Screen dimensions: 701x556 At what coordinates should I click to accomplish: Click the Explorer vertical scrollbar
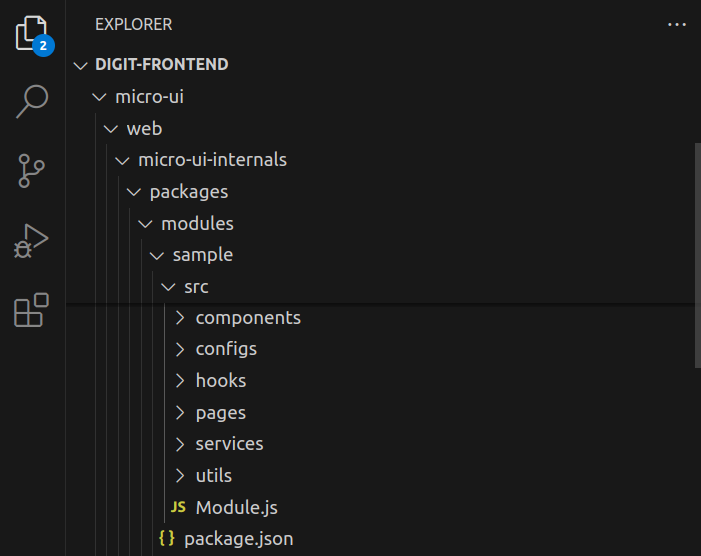697,255
